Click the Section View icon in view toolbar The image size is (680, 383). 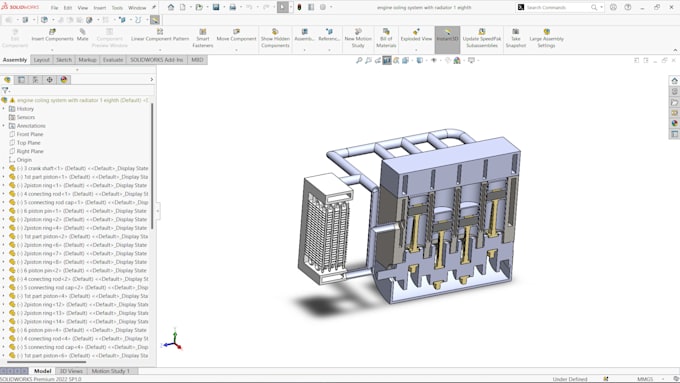pos(387,60)
